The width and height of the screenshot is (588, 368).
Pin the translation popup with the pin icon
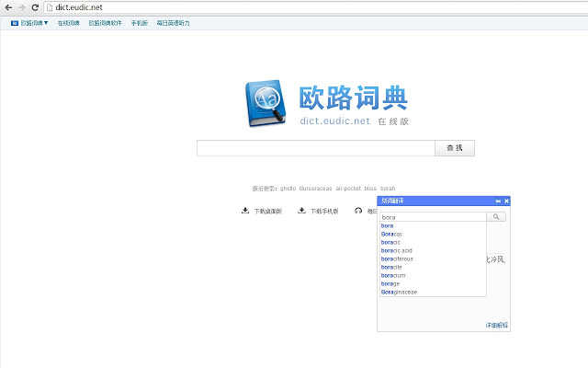point(498,201)
